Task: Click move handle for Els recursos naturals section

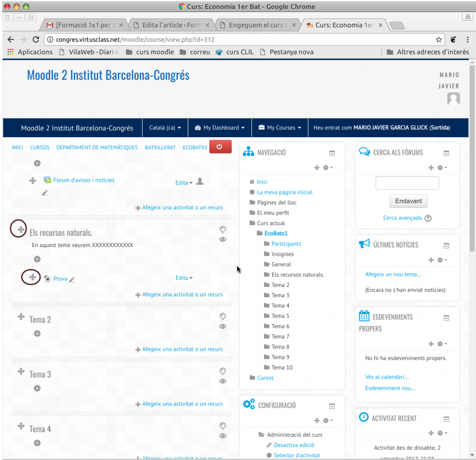Action: coord(20,229)
